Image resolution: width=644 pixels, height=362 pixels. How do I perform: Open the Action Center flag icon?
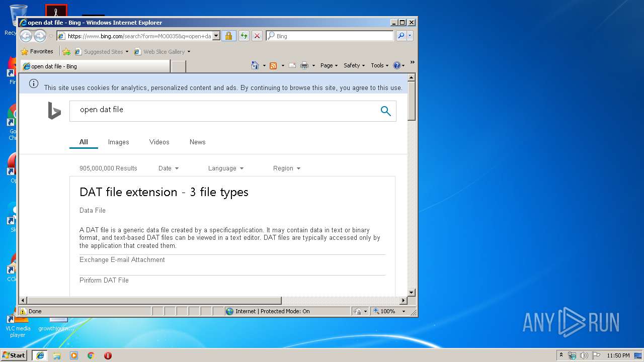596,355
